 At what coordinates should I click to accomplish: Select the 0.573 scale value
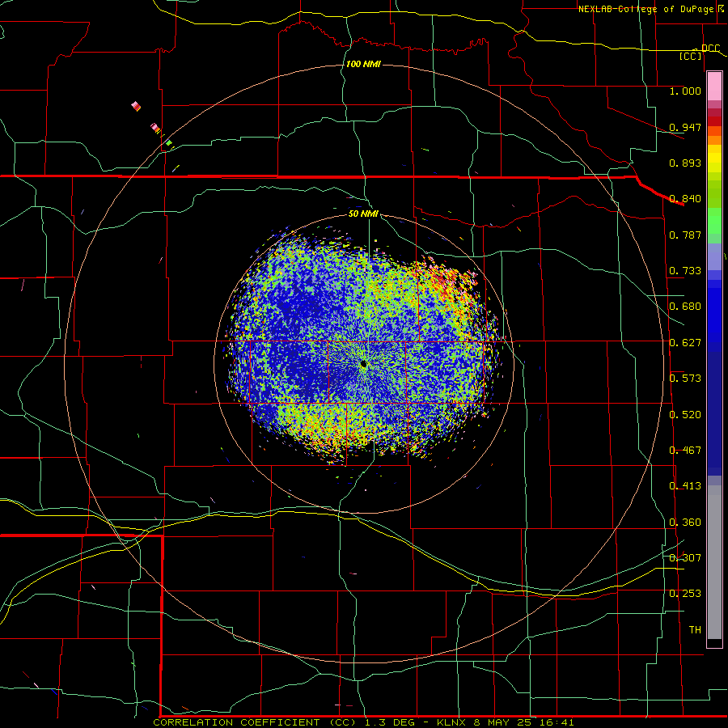tap(685, 379)
